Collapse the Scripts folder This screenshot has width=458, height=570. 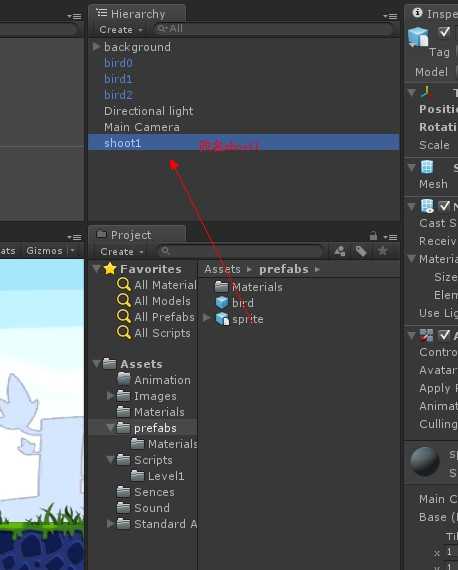(x=110, y=460)
